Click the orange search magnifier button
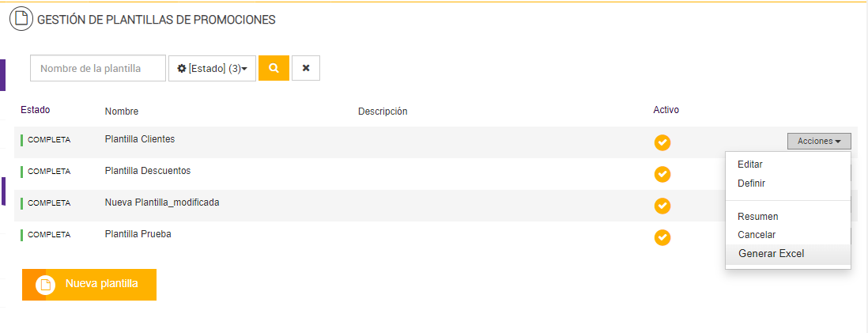 pyautogui.click(x=274, y=68)
